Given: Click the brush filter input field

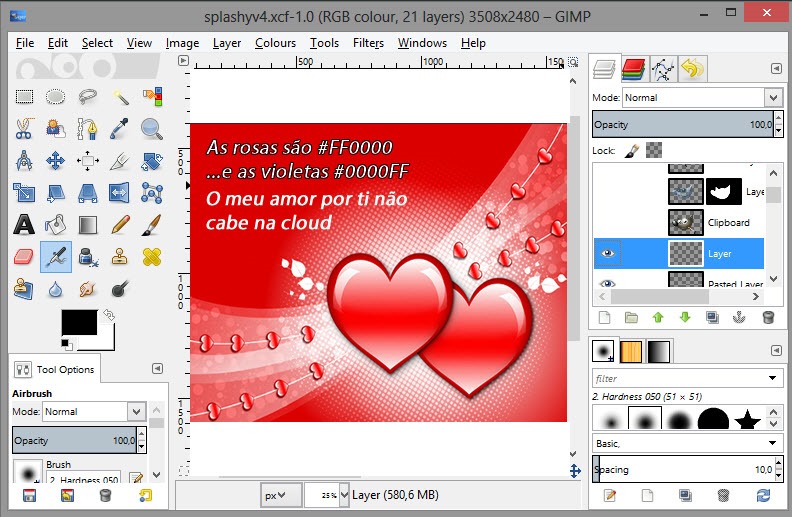Looking at the screenshot, I should [680, 379].
